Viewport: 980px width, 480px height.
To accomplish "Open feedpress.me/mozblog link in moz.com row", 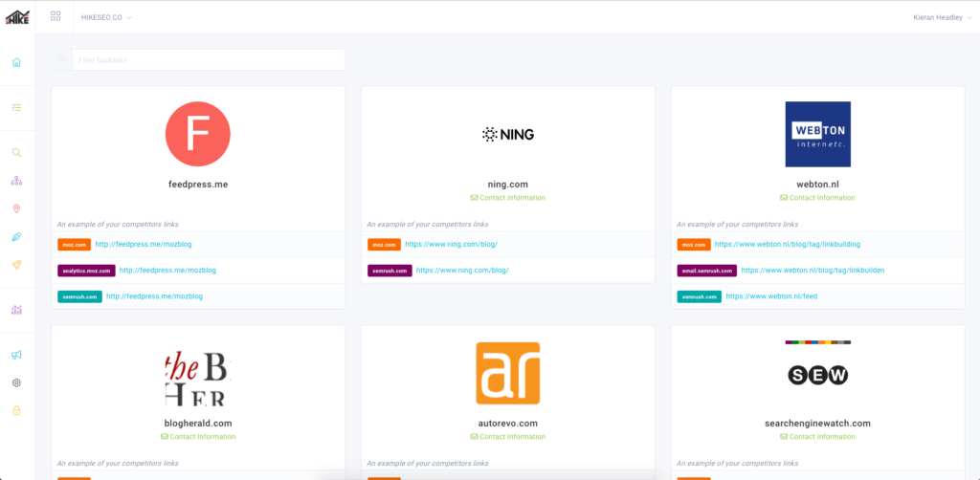I will click(144, 245).
